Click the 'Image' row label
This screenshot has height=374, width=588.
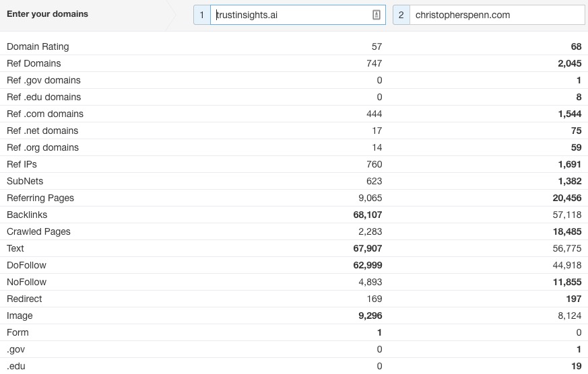pyautogui.click(x=20, y=316)
